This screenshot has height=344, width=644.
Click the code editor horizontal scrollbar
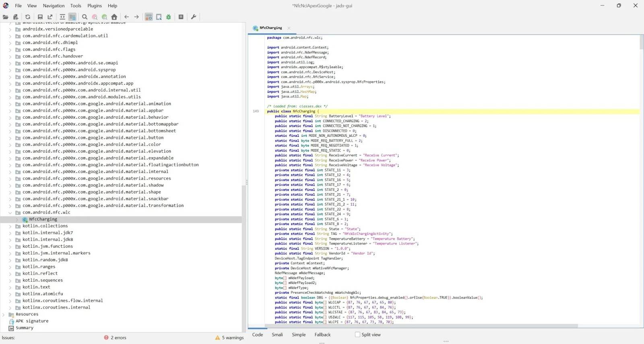coord(421,325)
